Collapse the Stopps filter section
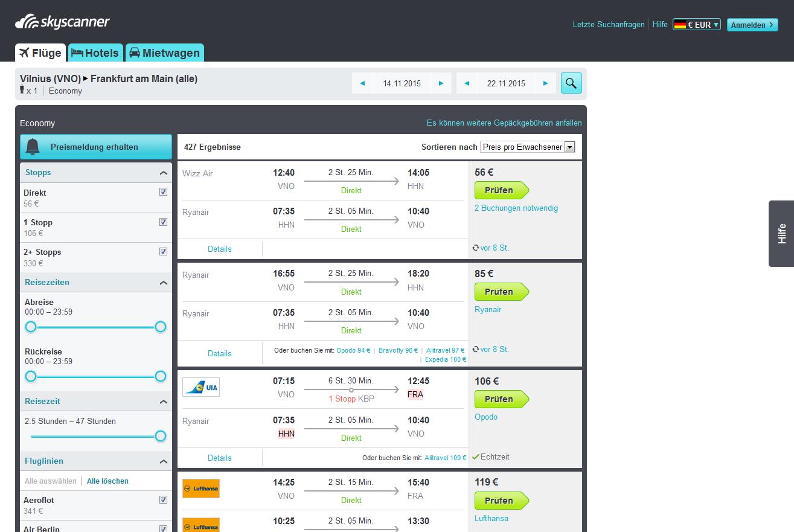 [163, 173]
